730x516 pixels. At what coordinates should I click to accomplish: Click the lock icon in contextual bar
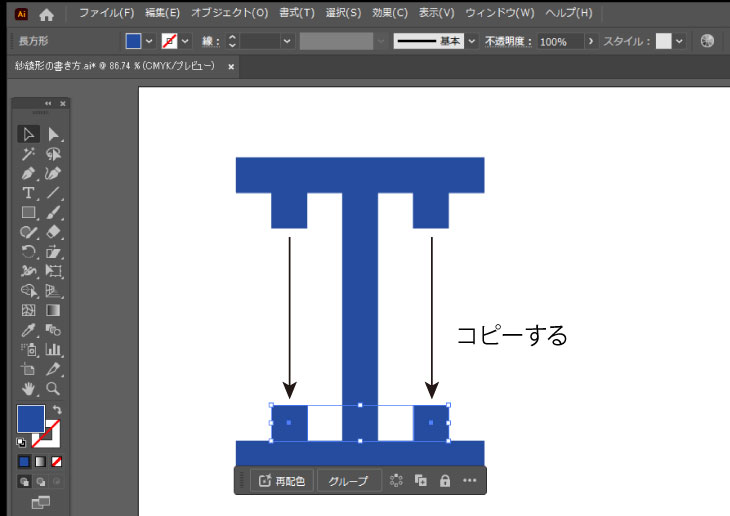(x=445, y=481)
